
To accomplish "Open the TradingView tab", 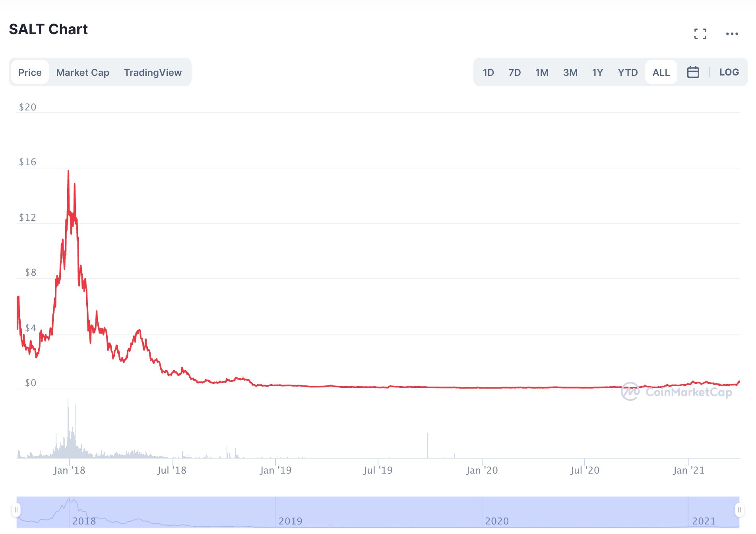I will click(153, 72).
